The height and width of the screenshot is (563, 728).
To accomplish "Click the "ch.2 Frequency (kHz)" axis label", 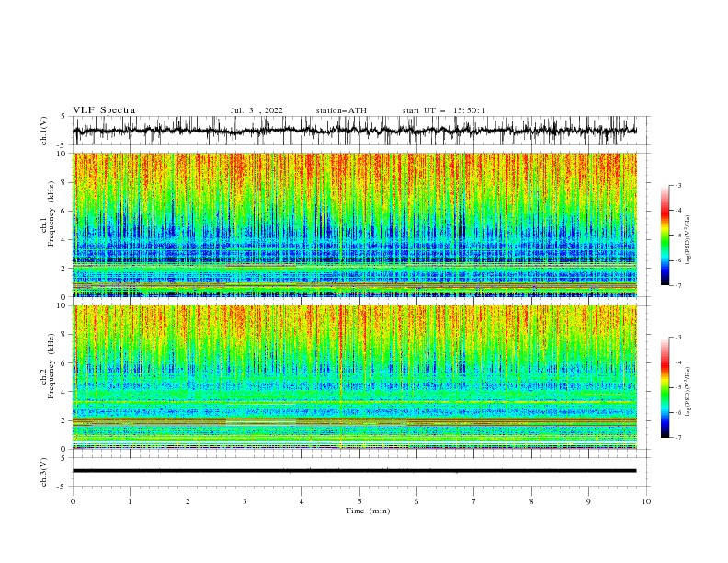I will [48, 365].
